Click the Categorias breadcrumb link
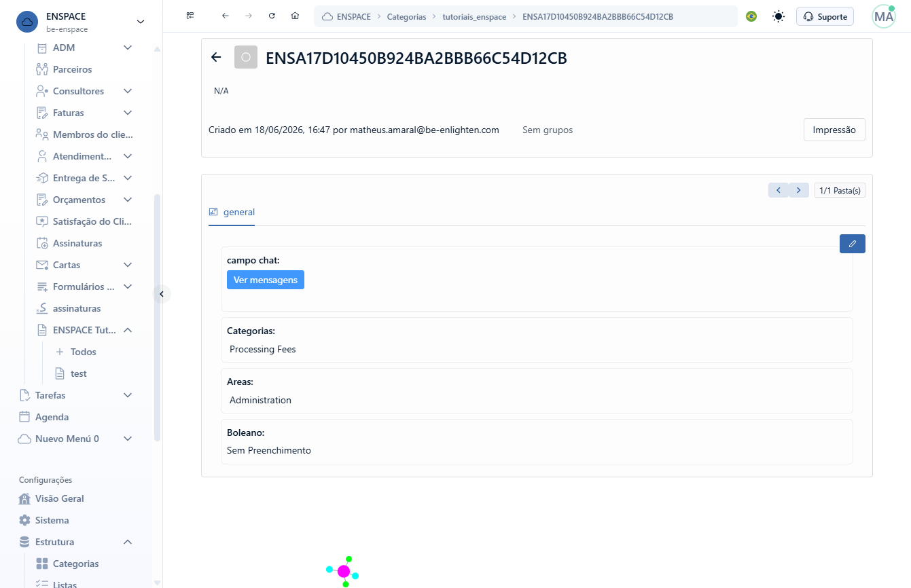911x588 pixels. (x=407, y=16)
